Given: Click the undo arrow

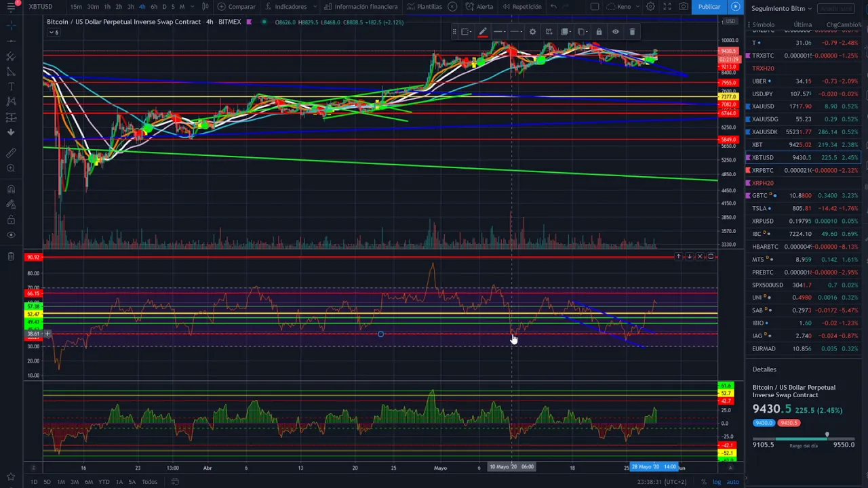Looking at the screenshot, I should click(x=553, y=7).
